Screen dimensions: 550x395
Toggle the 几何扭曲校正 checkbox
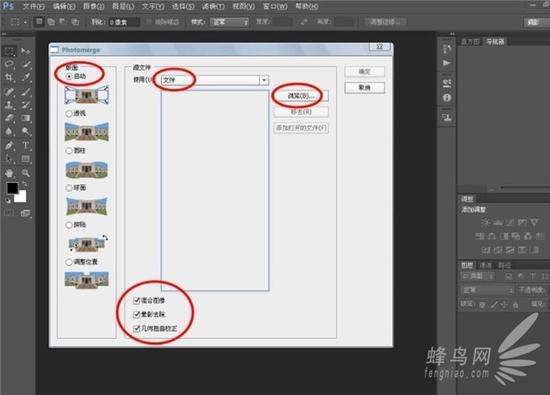point(137,329)
